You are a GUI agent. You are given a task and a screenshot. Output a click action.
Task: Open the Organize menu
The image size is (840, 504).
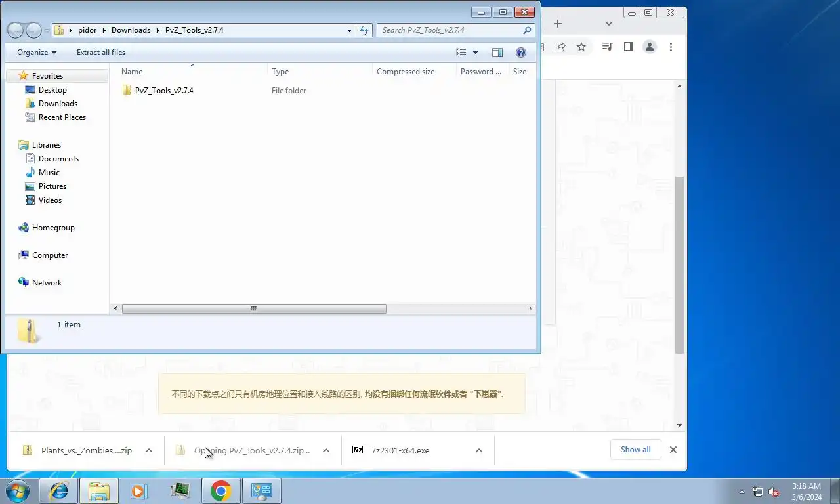[37, 52]
